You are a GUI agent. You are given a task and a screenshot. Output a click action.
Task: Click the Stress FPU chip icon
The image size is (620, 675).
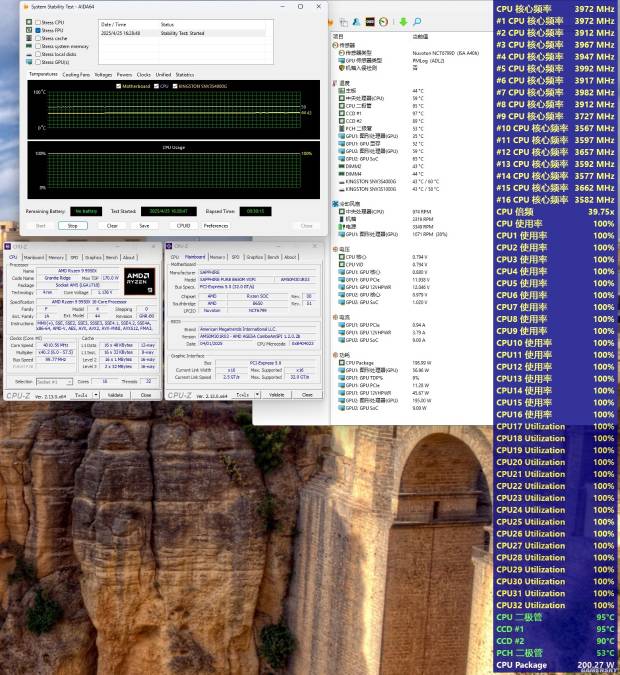click(x=29, y=30)
